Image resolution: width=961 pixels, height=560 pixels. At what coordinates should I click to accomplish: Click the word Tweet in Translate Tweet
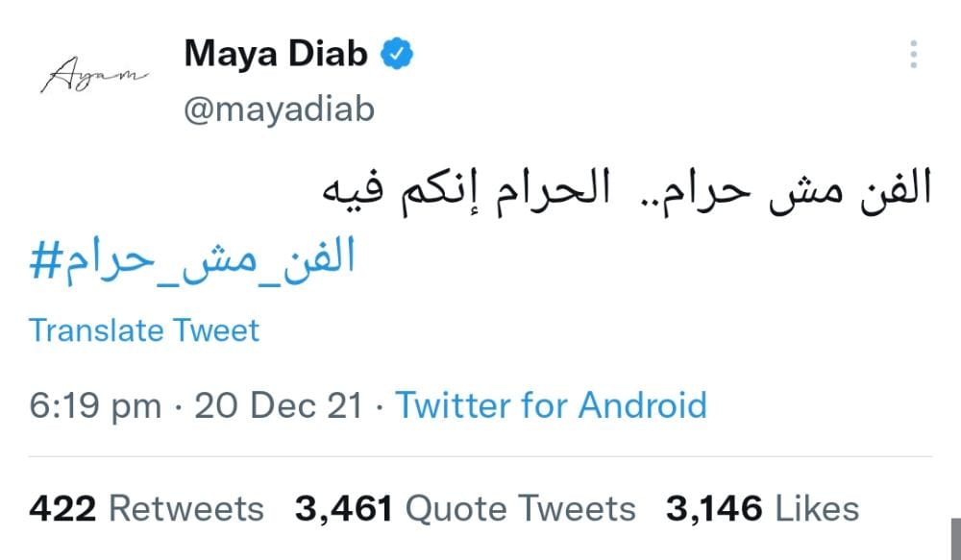(x=216, y=330)
